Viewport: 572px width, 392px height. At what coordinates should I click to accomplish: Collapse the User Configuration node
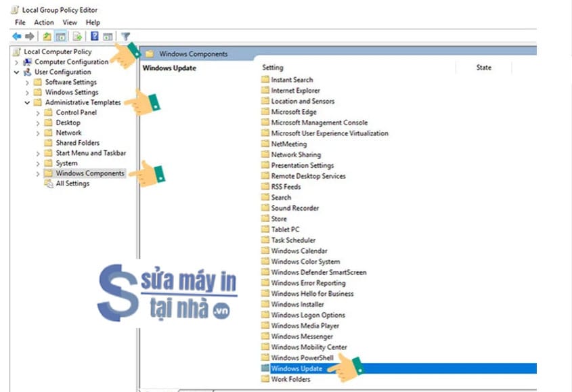(x=16, y=72)
